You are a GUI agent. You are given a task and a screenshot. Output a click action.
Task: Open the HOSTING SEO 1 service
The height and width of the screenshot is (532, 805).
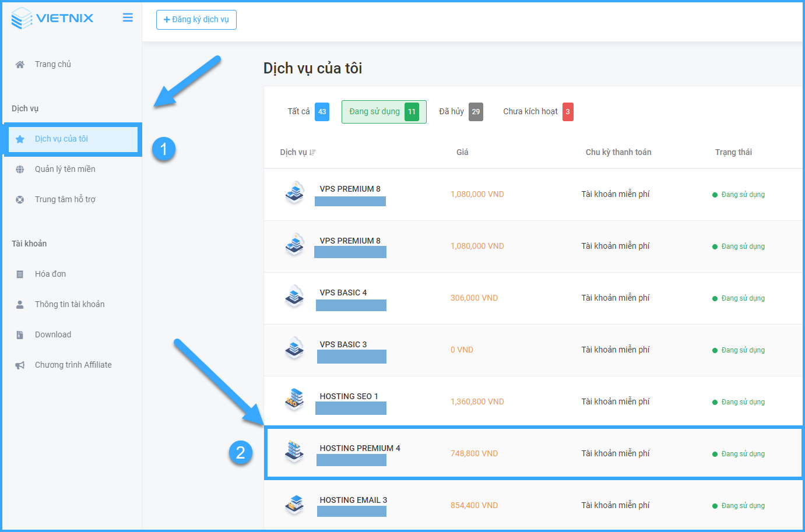tap(349, 396)
